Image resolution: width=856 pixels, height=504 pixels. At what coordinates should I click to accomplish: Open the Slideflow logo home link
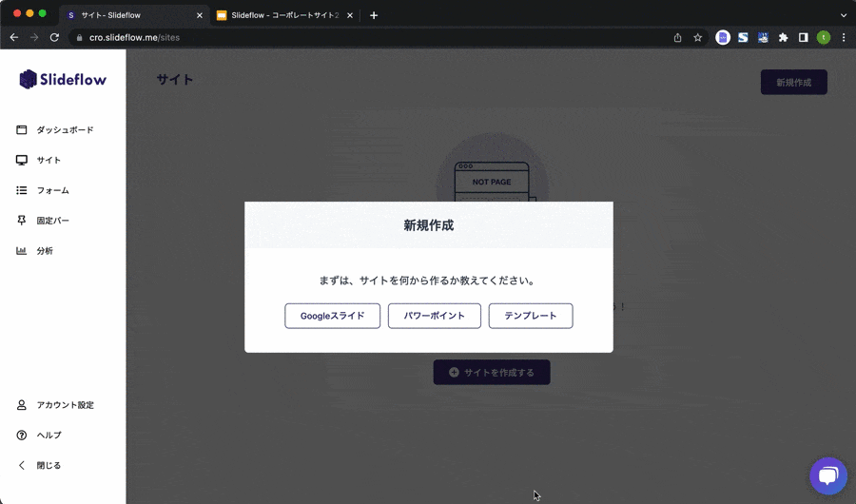pyautogui.click(x=63, y=79)
